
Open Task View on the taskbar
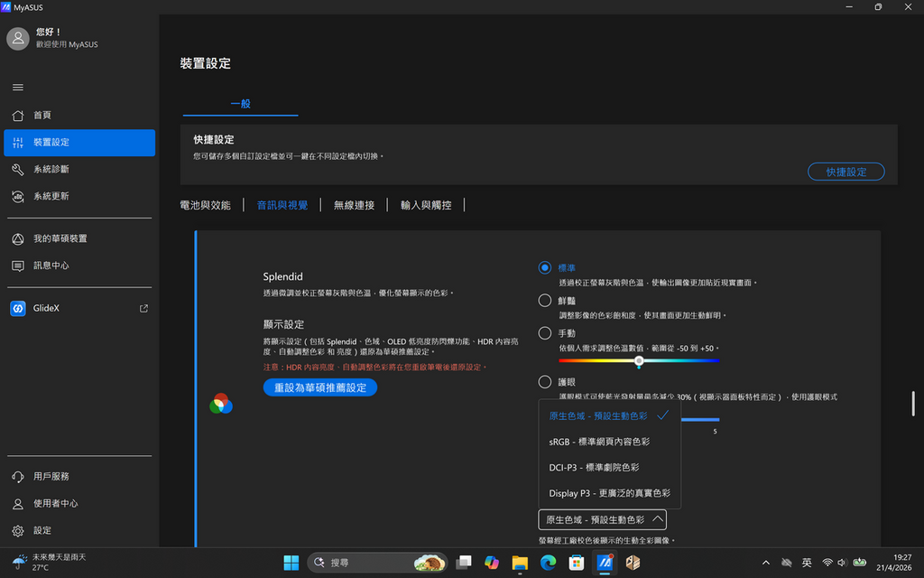coord(464,563)
